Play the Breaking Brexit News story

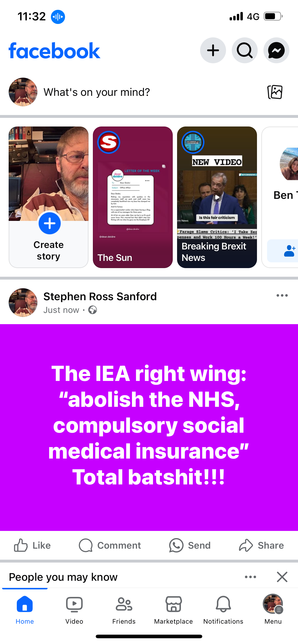pos(217,197)
